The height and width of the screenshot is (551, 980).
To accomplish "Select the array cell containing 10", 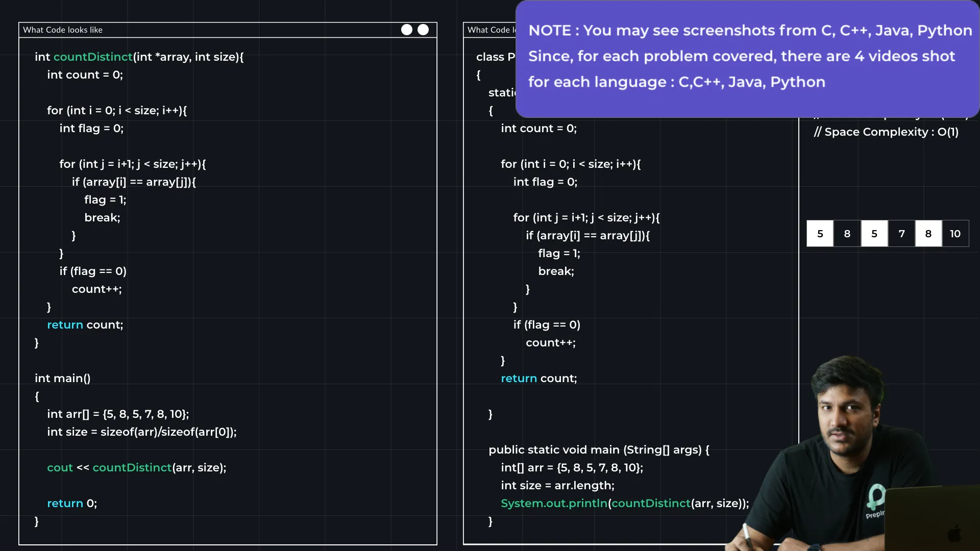I will point(955,234).
